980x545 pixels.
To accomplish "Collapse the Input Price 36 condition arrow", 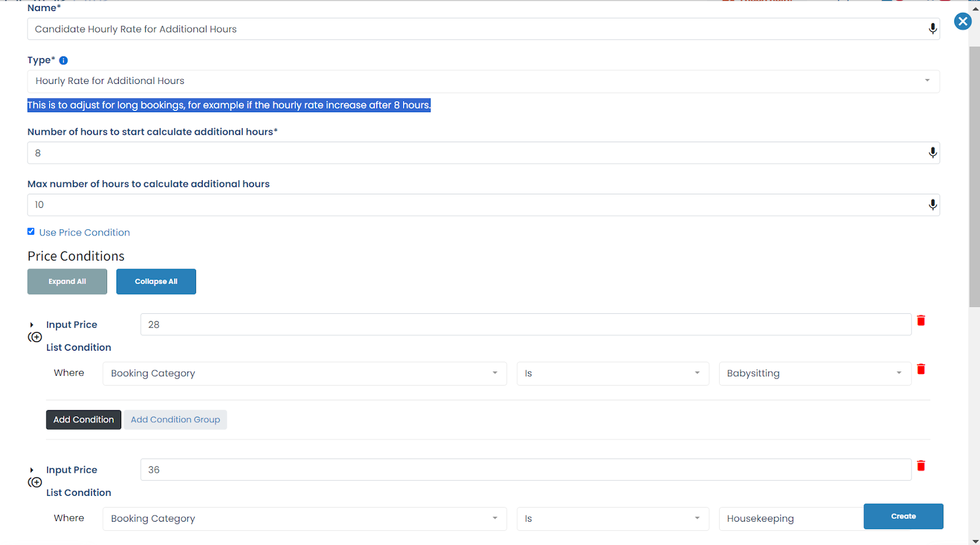I will (x=32, y=470).
